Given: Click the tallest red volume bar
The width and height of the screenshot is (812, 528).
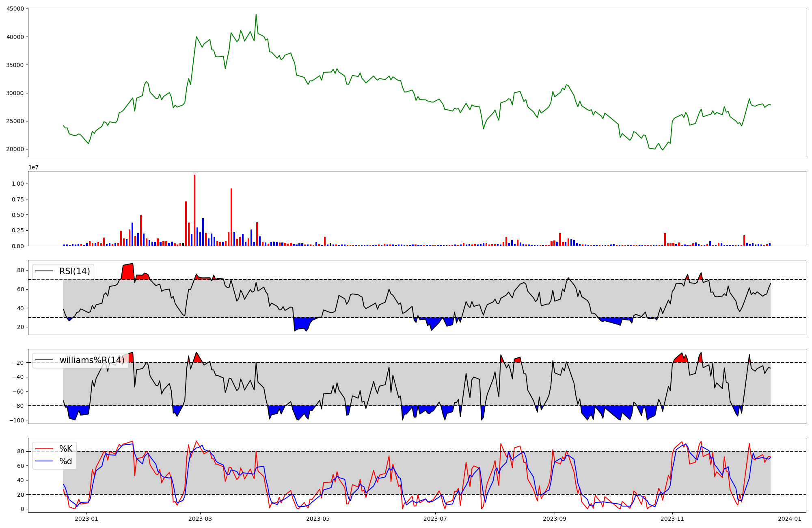Looking at the screenshot, I should tap(194, 210).
